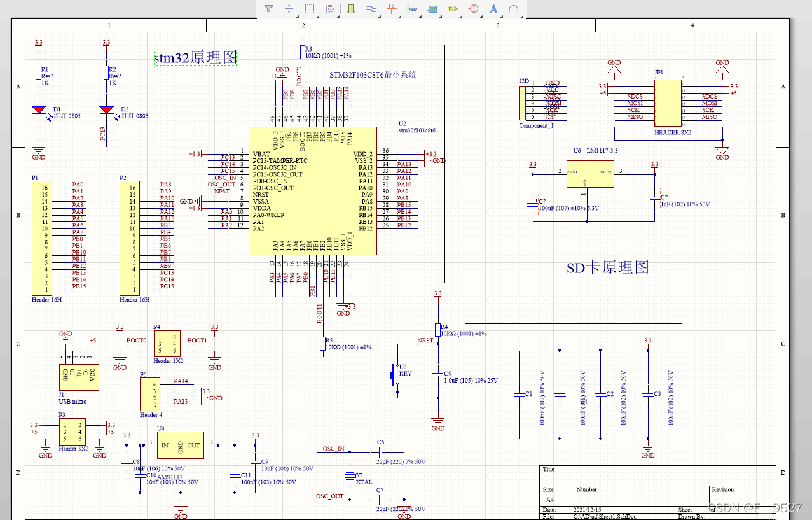The width and height of the screenshot is (812, 520).
Task: Select the text string A tool
Action: [493, 9]
